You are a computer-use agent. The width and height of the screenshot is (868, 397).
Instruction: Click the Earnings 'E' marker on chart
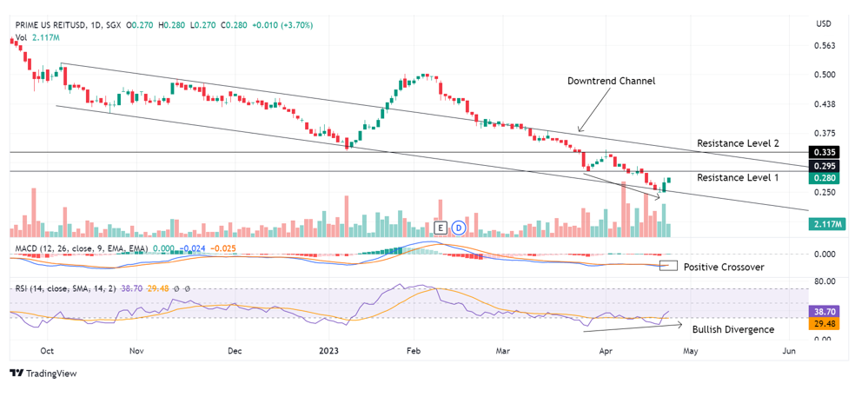pos(441,228)
